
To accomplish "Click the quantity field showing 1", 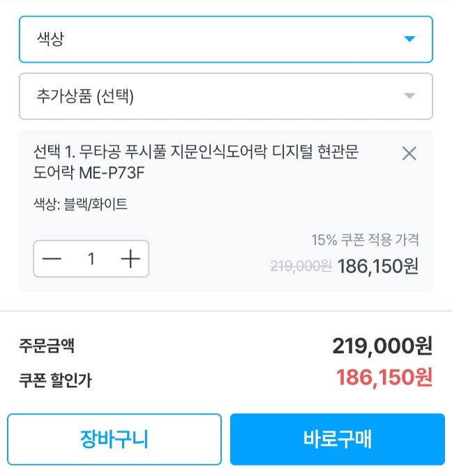I will [x=91, y=259].
